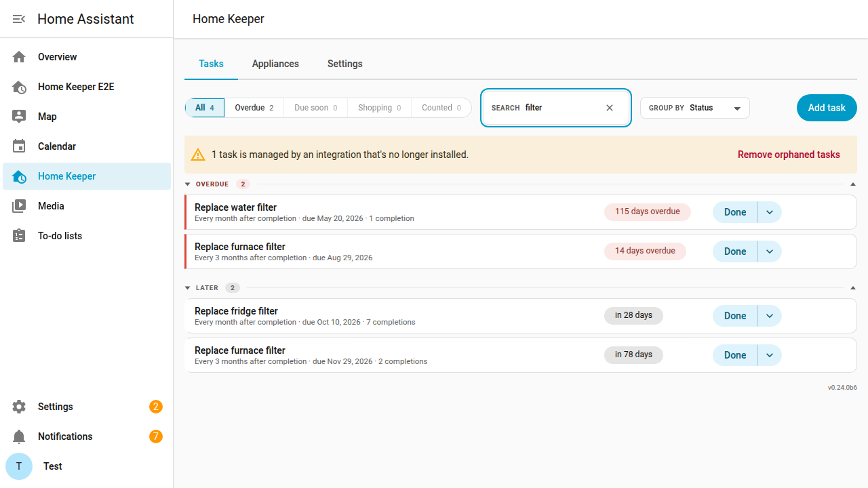Open the Map sidebar icon
Screen dimensions: 868x488
[x=19, y=117]
